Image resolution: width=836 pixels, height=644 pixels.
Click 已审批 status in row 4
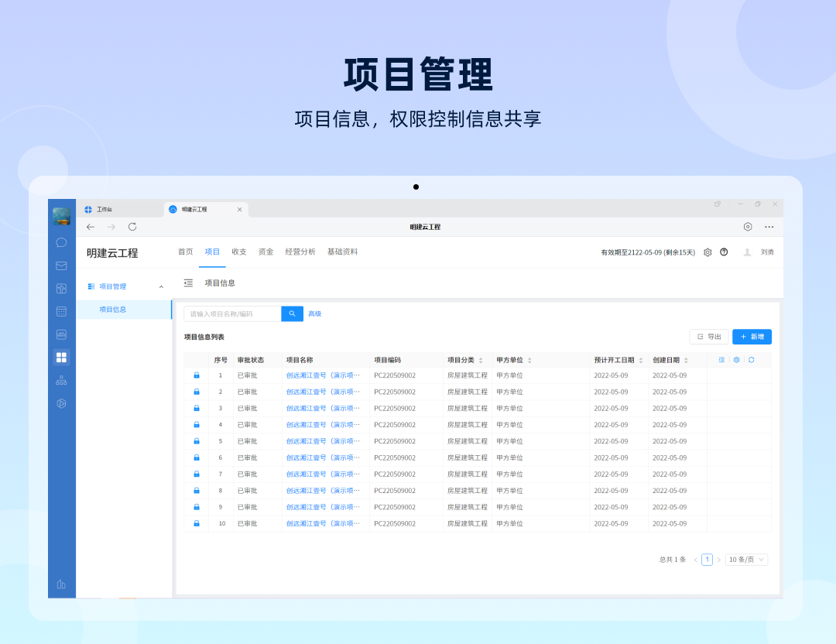(x=248, y=425)
